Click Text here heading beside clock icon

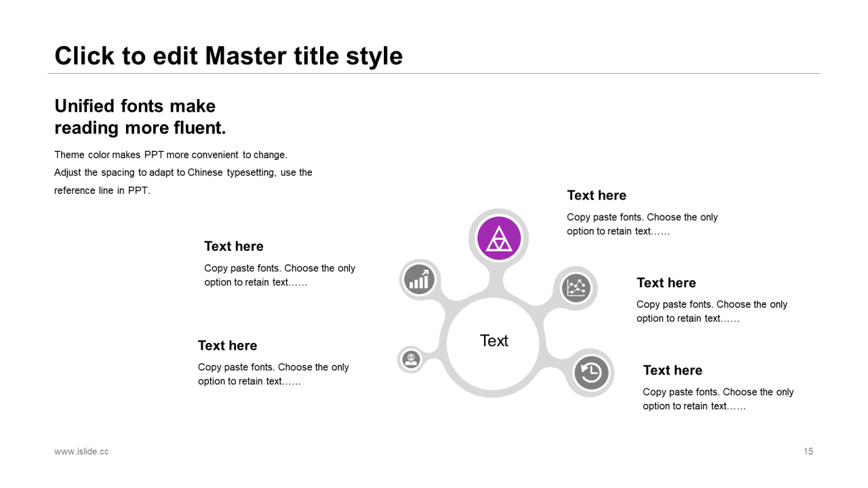click(x=672, y=370)
